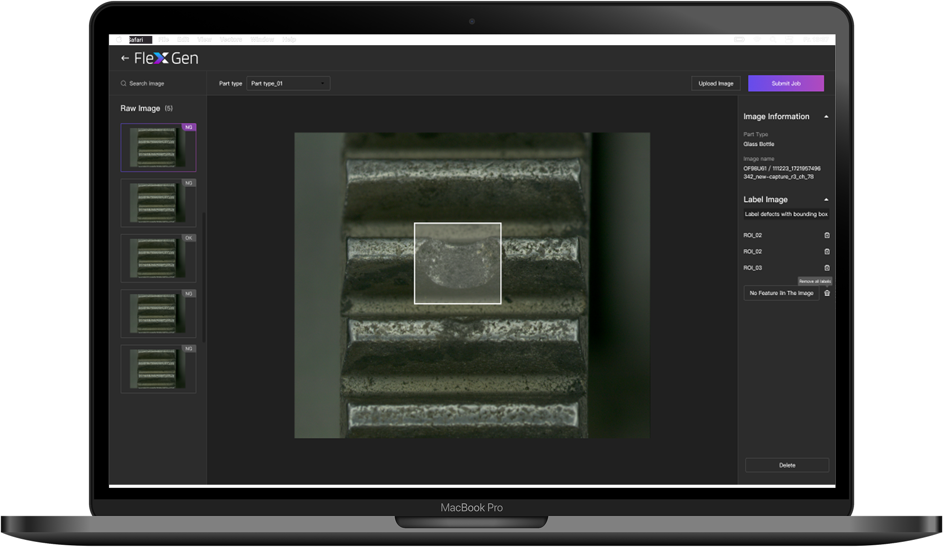
Task: Collapse the Image Information section
Action: pos(826,116)
